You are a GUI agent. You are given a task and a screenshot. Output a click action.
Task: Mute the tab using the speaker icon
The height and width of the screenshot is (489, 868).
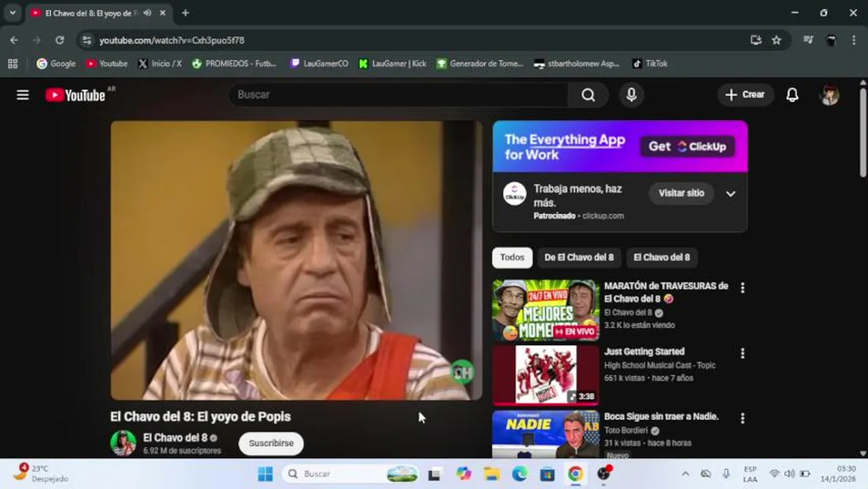click(x=147, y=13)
